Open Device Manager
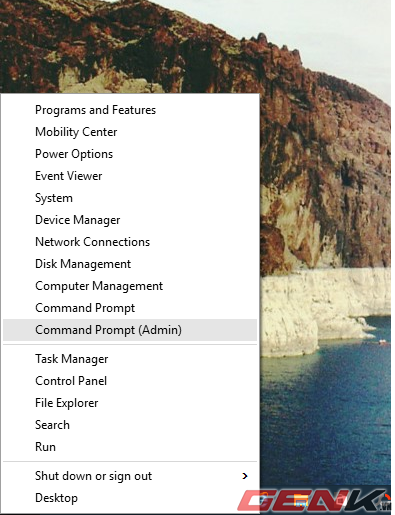The height and width of the screenshot is (515, 395). coord(130,220)
